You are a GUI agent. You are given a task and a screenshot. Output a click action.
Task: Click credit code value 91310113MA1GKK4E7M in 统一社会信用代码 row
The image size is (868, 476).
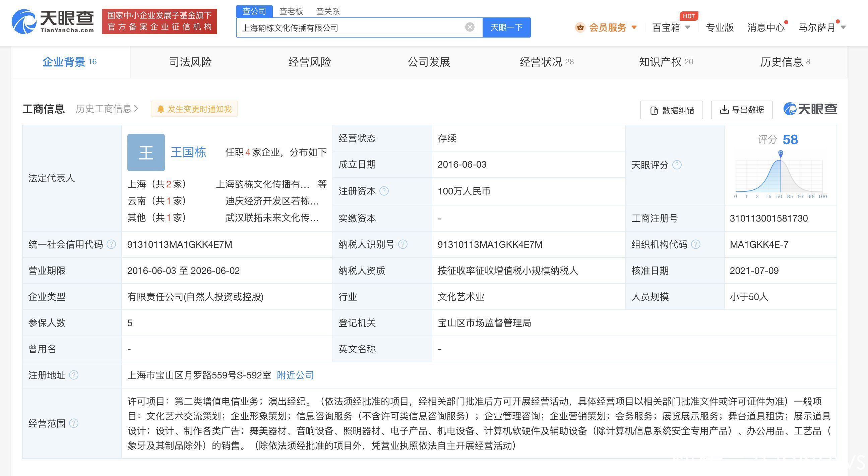click(x=180, y=244)
